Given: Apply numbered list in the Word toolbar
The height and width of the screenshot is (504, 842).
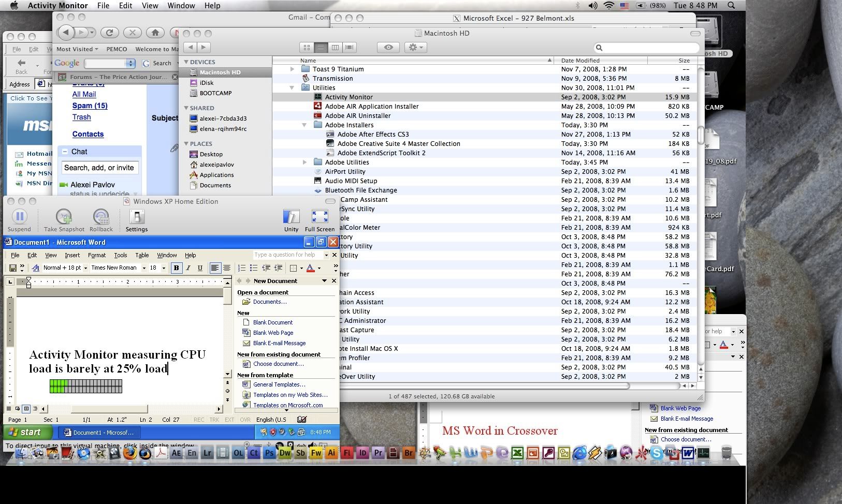Looking at the screenshot, I should click(241, 268).
